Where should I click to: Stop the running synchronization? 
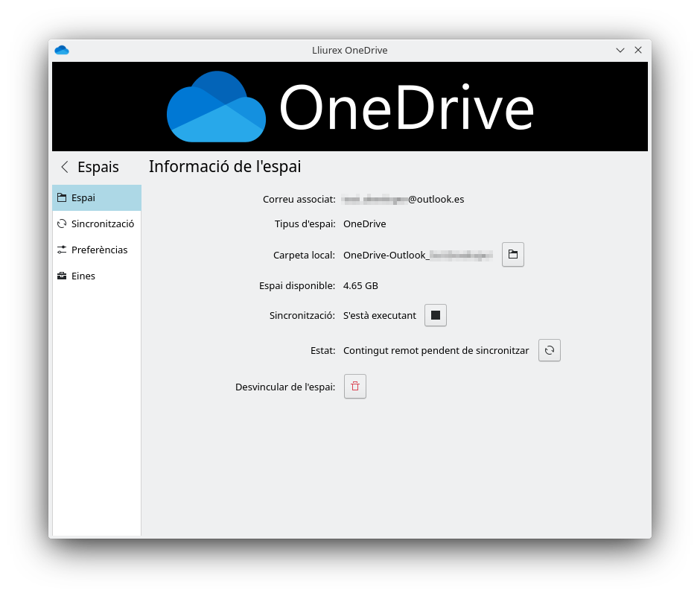click(x=436, y=315)
